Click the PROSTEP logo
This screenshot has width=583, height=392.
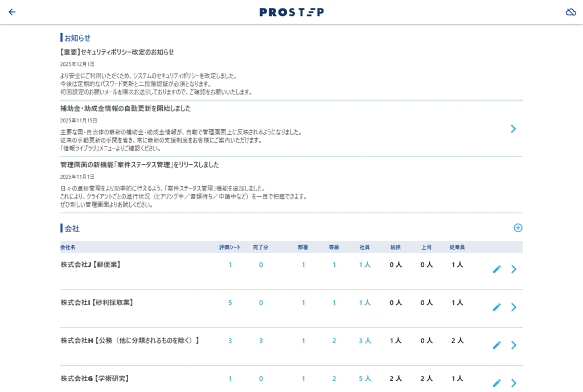coord(291,12)
